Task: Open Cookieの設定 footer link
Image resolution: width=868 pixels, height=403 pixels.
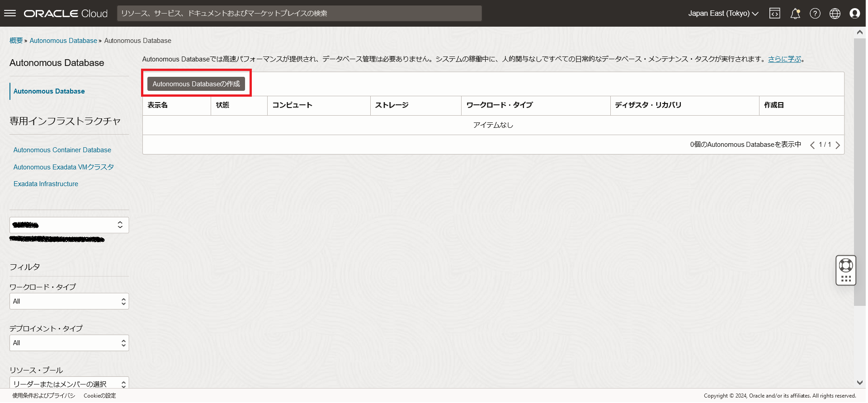Action: point(100,396)
